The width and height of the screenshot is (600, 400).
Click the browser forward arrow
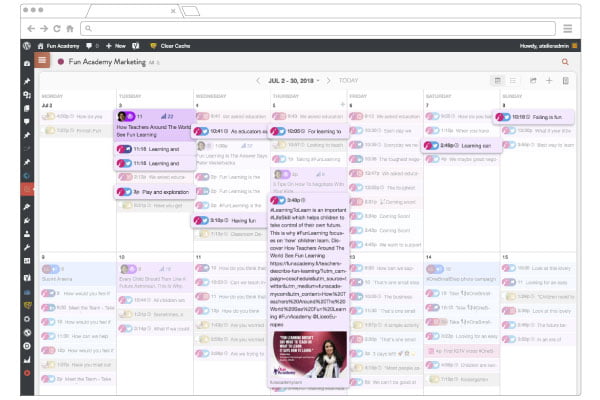[x=44, y=28]
